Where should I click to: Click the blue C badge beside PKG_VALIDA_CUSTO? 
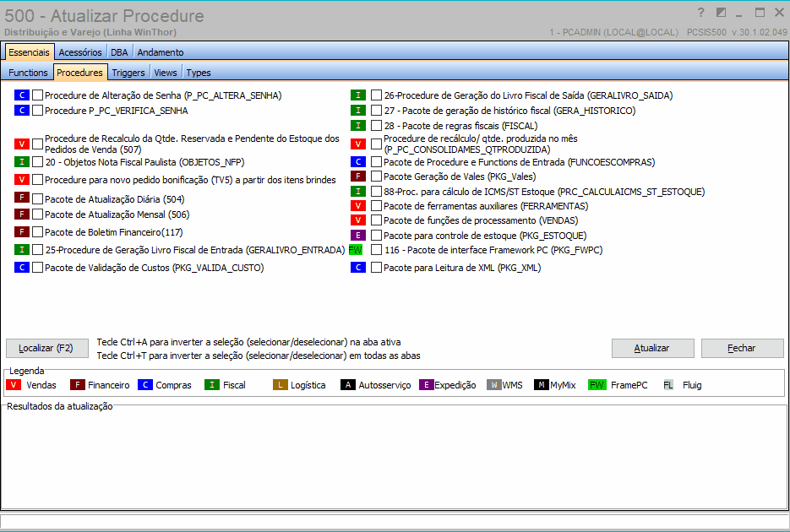pyautogui.click(x=22, y=267)
